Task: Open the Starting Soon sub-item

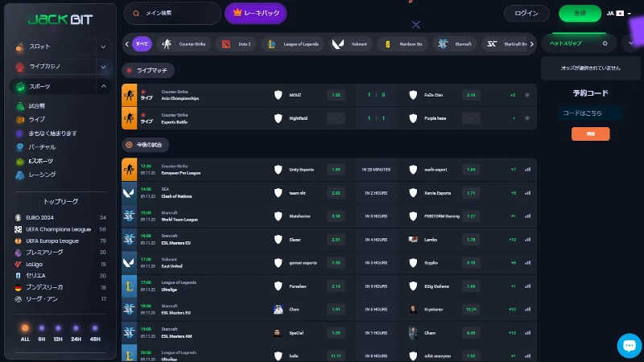Action: coord(46,134)
